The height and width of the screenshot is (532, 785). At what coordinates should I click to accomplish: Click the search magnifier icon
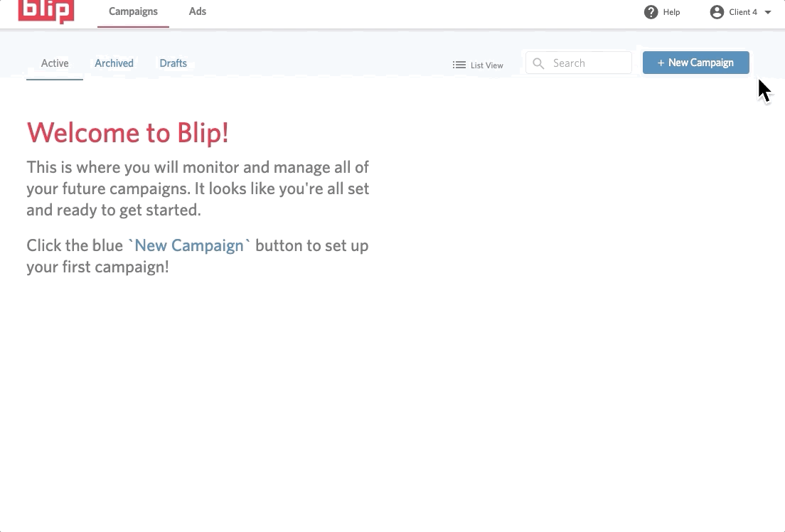pos(538,63)
